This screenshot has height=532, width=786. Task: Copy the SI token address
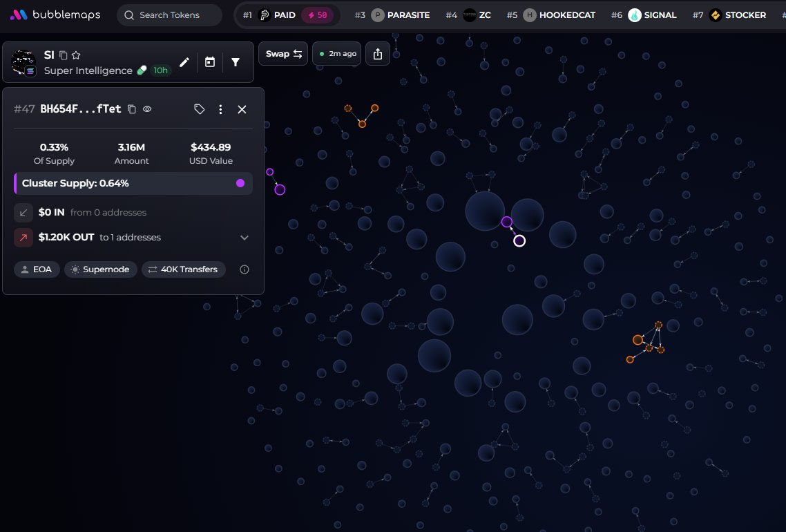coord(63,55)
